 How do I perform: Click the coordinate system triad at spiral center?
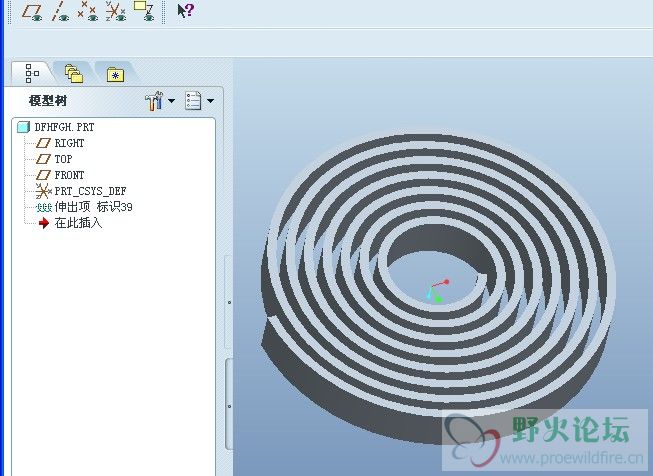437,291
